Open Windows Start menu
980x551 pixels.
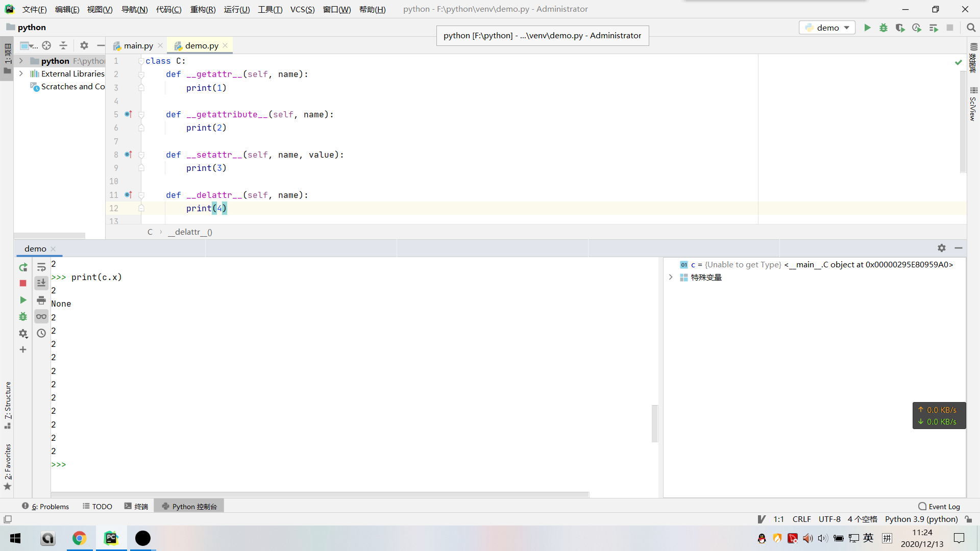15,538
